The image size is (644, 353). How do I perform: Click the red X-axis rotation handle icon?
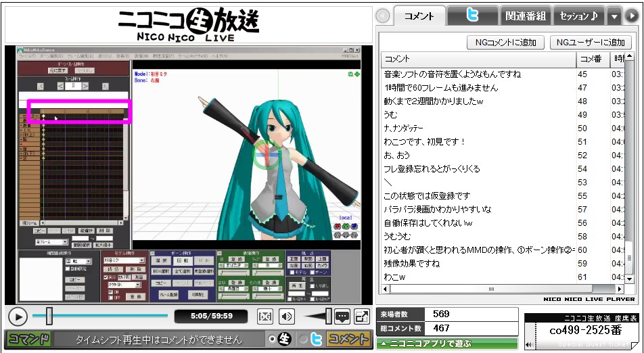click(x=337, y=226)
